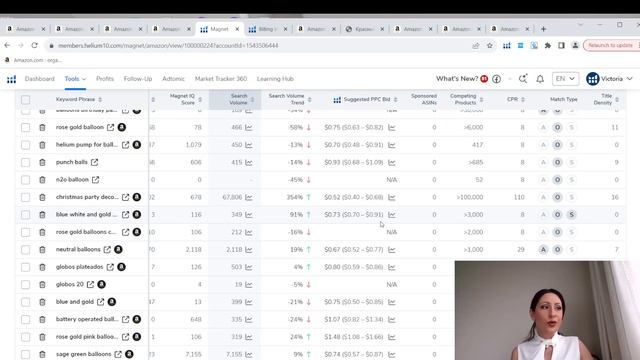Delete the rose gold balloon keyword row

coord(42,127)
